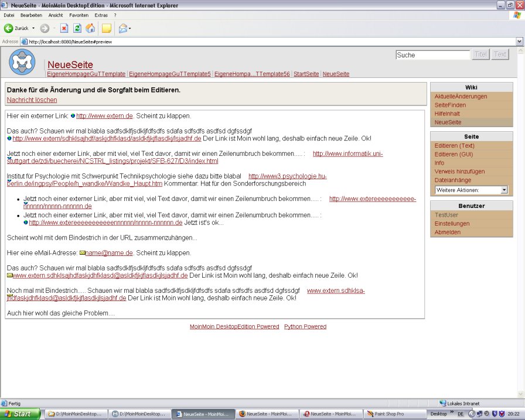Click the MoinMoin logo
This screenshot has height=420, width=525.
[x=22, y=62]
